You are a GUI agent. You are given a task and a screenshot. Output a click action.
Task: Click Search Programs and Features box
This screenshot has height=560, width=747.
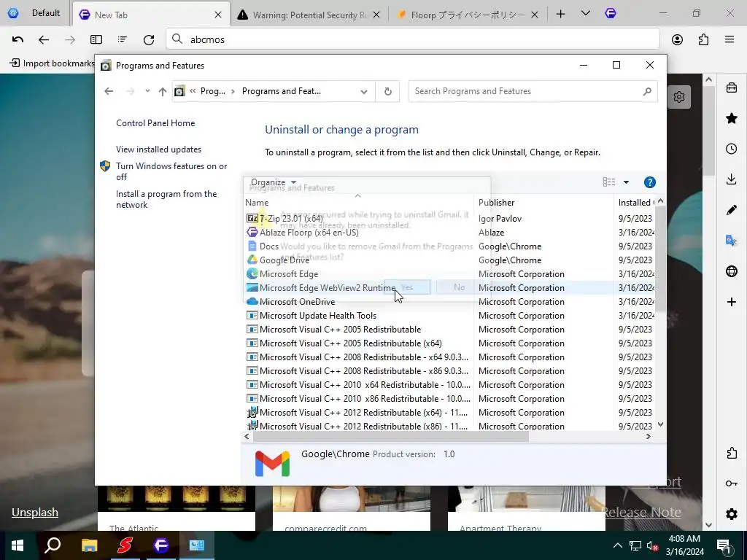[533, 91]
